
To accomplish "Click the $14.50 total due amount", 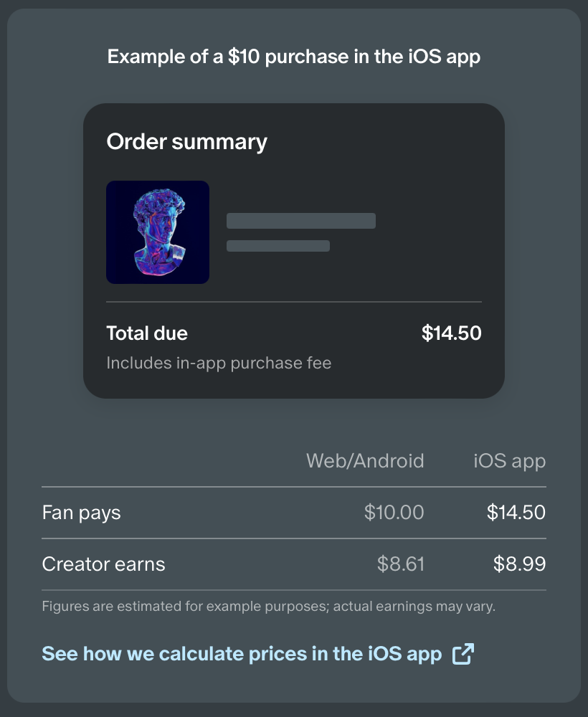I will (x=451, y=333).
